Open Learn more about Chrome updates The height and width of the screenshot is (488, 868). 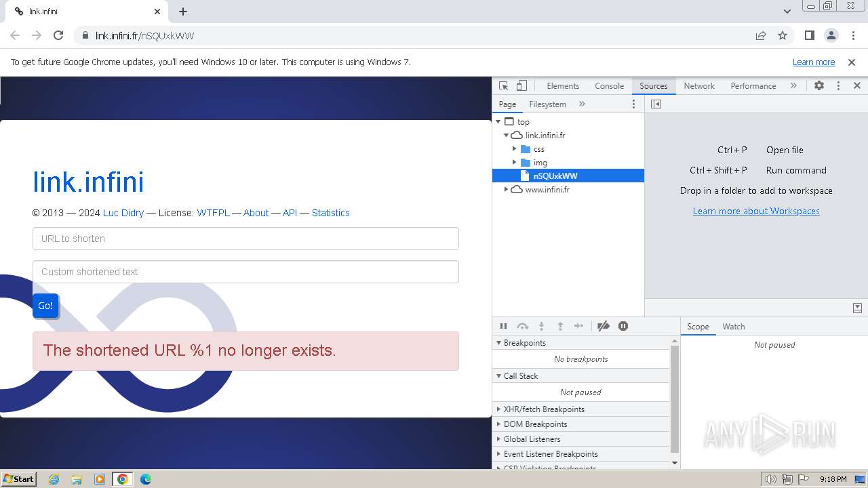pos(814,62)
